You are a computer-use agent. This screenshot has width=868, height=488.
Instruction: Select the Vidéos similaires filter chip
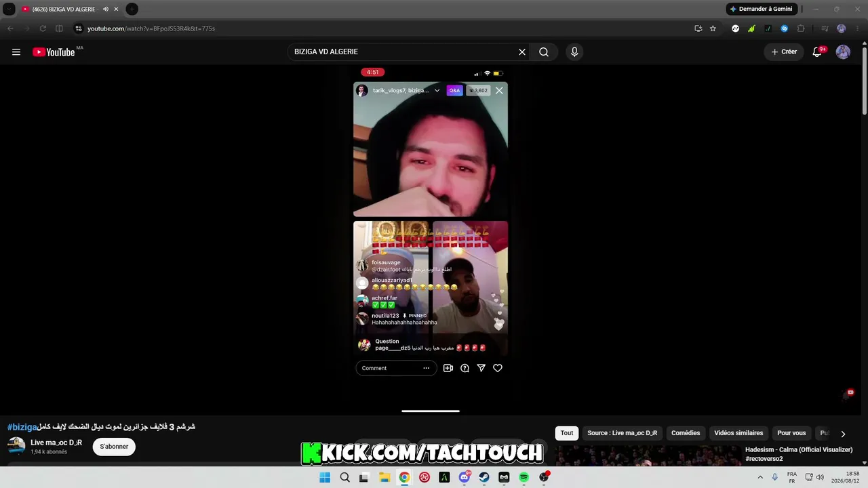point(738,433)
